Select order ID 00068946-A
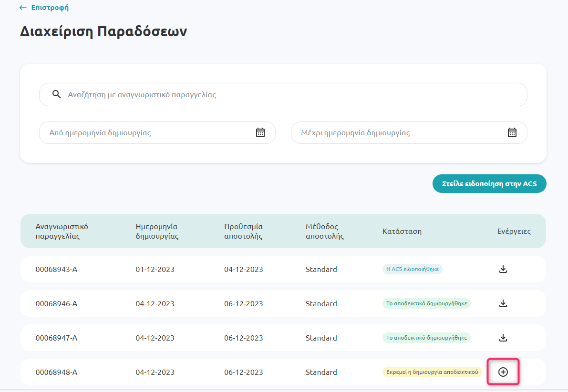This screenshot has width=568, height=392. [x=56, y=304]
